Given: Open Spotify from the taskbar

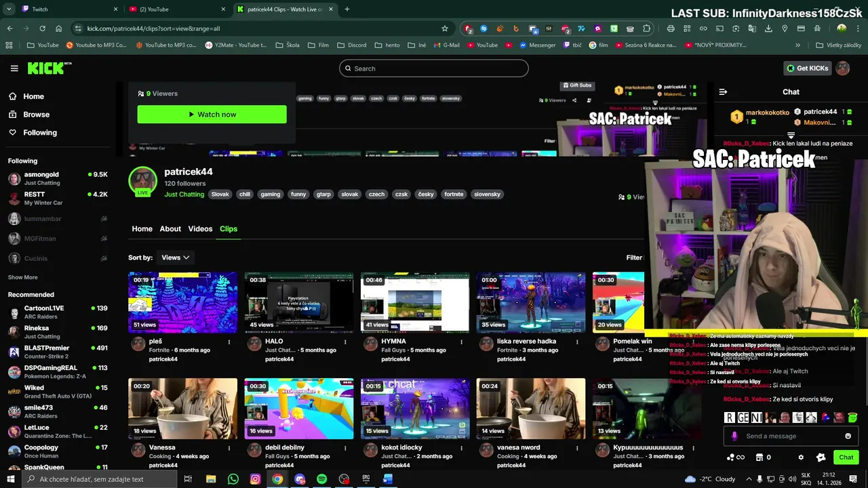Looking at the screenshot, I should point(321,479).
